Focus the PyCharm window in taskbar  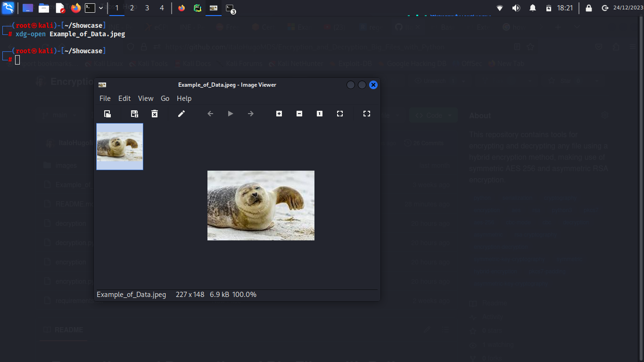tap(198, 8)
